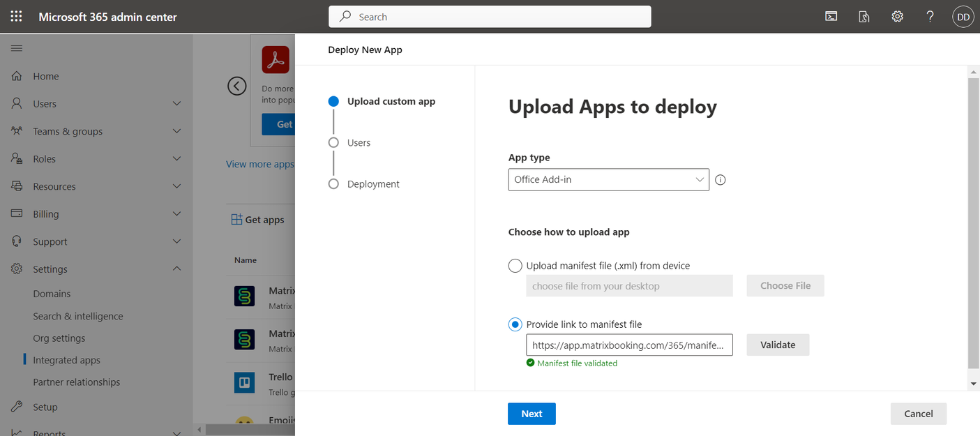Click the help question mark icon

[x=930, y=17]
